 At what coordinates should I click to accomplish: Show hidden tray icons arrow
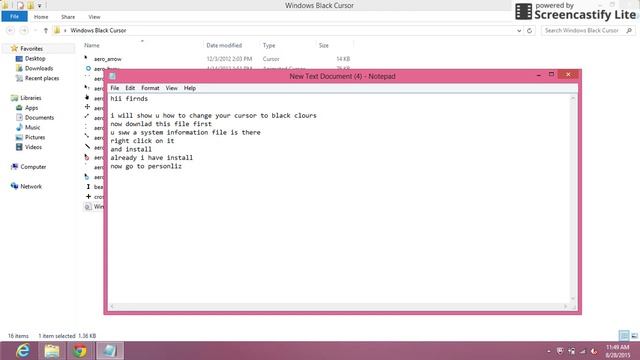tap(549, 351)
